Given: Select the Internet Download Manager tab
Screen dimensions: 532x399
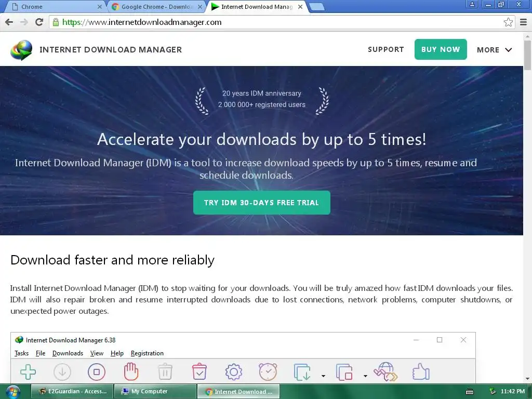Looking at the screenshot, I should 257,6.
